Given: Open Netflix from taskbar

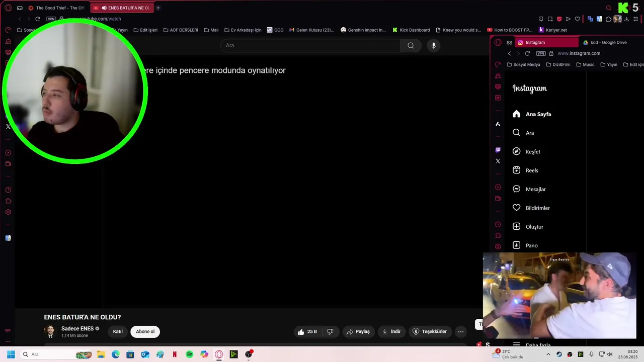Looking at the screenshot, I should (x=175, y=354).
